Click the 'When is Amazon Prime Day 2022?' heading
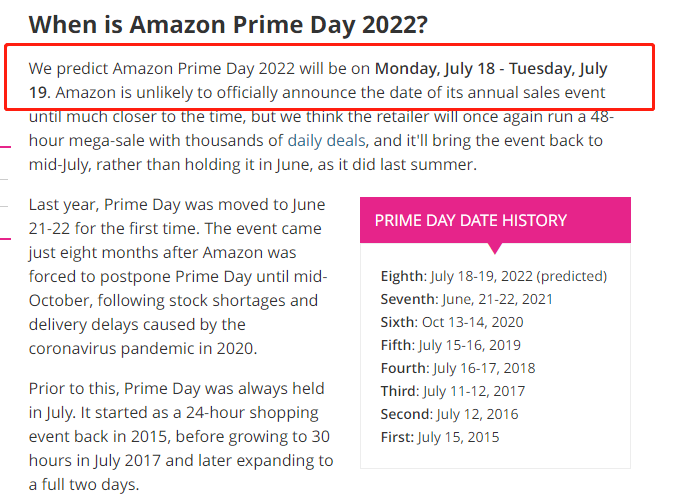The height and width of the screenshot is (499, 677). pyautogui.click(x=228, y=25)
